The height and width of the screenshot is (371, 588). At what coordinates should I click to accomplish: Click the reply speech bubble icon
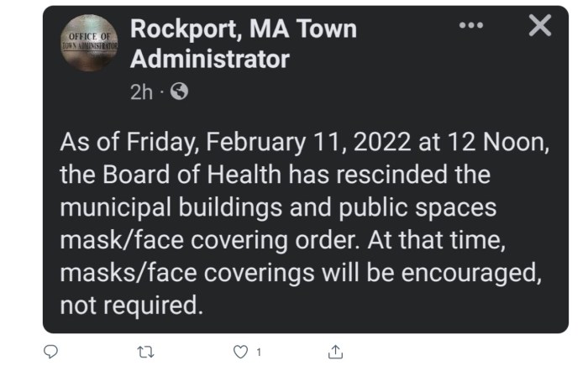click(x=50, y=351)
